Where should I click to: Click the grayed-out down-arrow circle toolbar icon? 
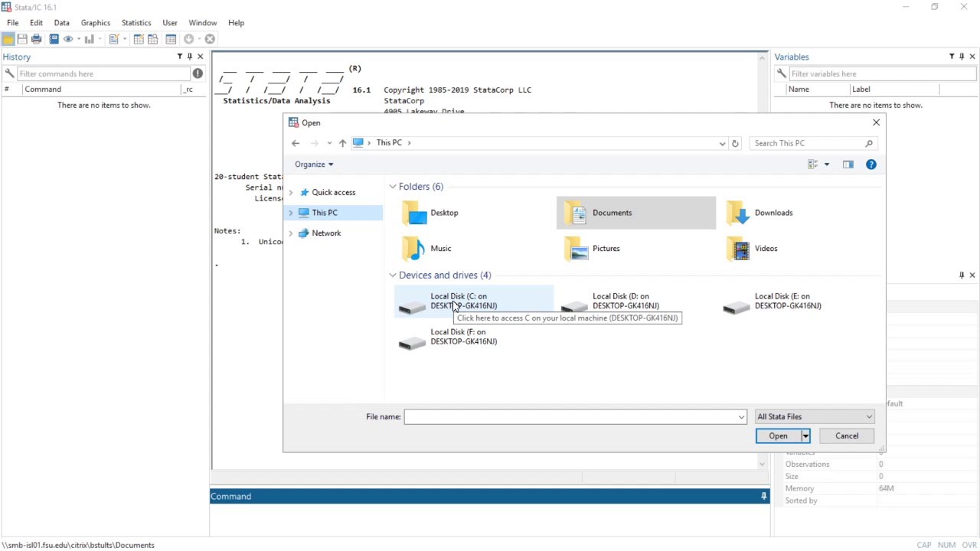click(x=189, y=39)
